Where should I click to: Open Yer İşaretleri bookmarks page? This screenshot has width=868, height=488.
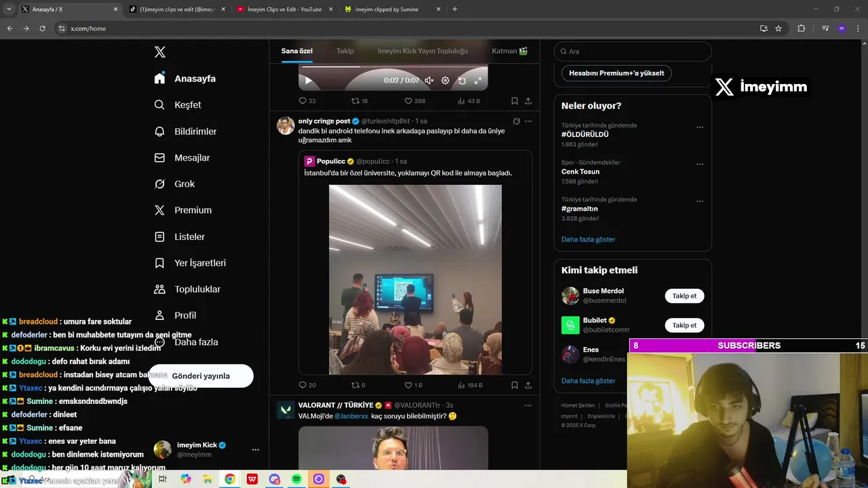coord(190,263)
